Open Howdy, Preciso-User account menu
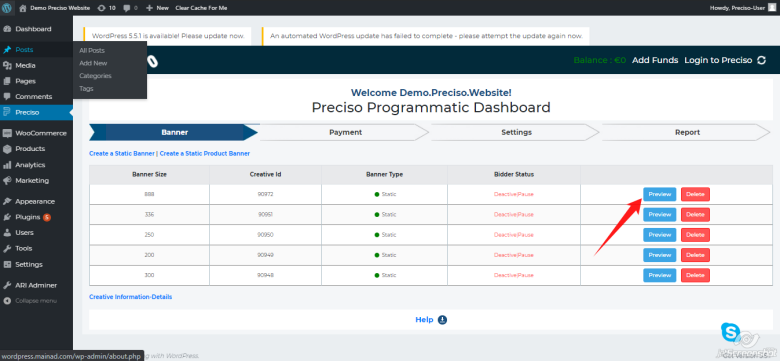 coord(742,8)
